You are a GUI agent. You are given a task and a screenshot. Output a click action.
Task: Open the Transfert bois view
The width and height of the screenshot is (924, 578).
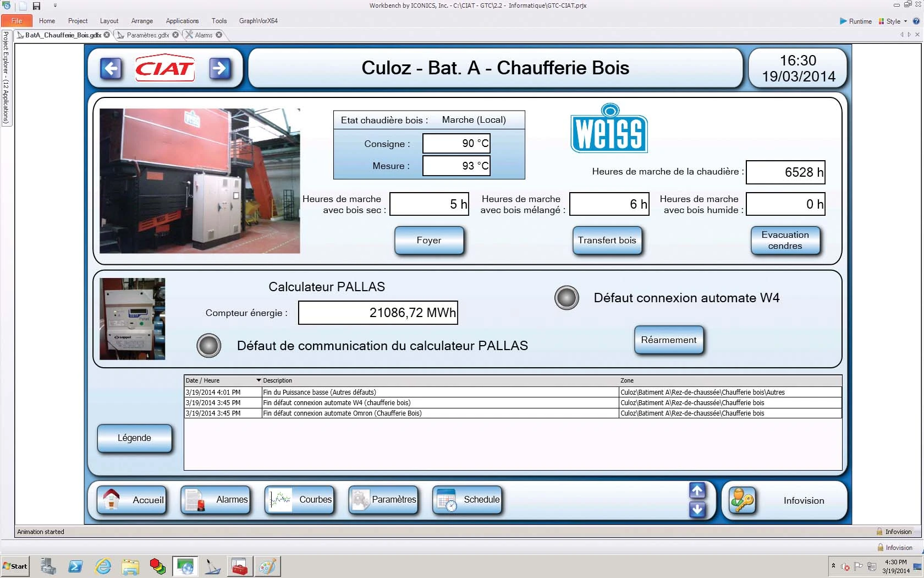coord(607,241)
